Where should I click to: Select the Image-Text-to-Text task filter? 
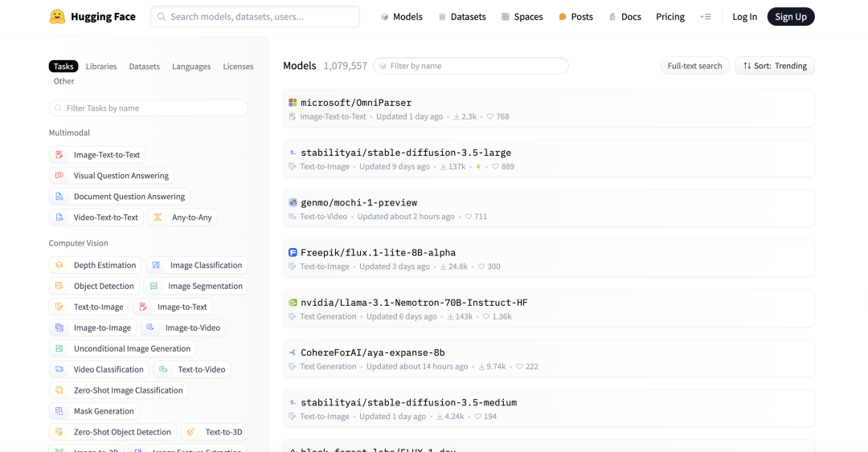click(97, 155)
